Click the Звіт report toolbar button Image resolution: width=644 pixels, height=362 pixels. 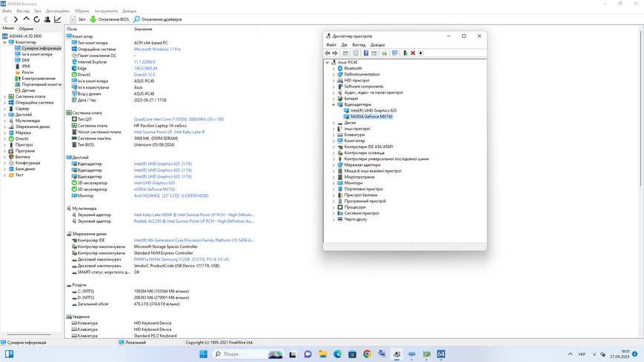(x=78, y=19)
